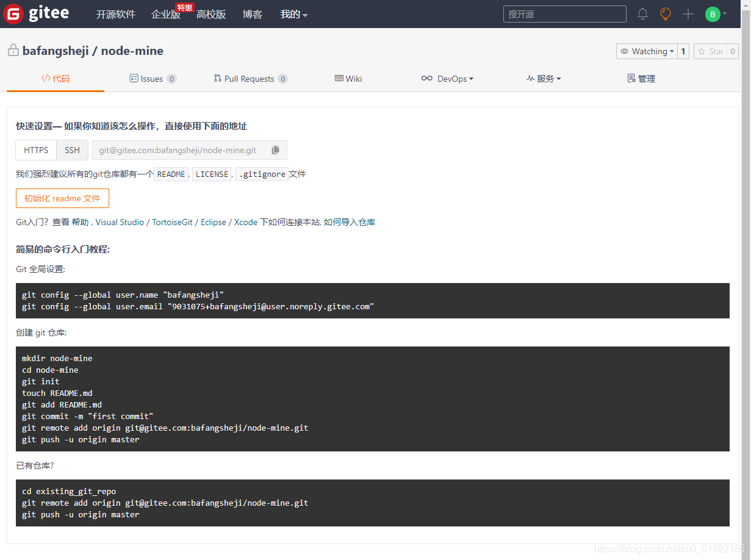Click the cd existing_git_repo command line

(x=69, y=491)
